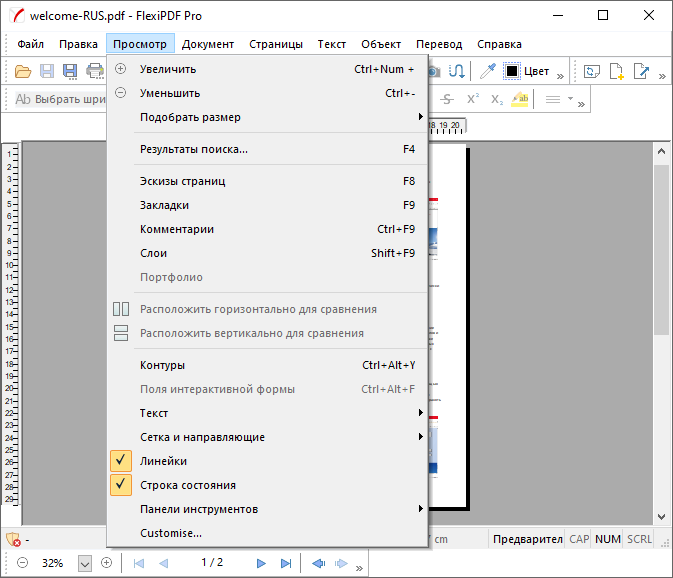Open the Объект menu
This screenshot has width=673, height=578.
coord(381,44)
